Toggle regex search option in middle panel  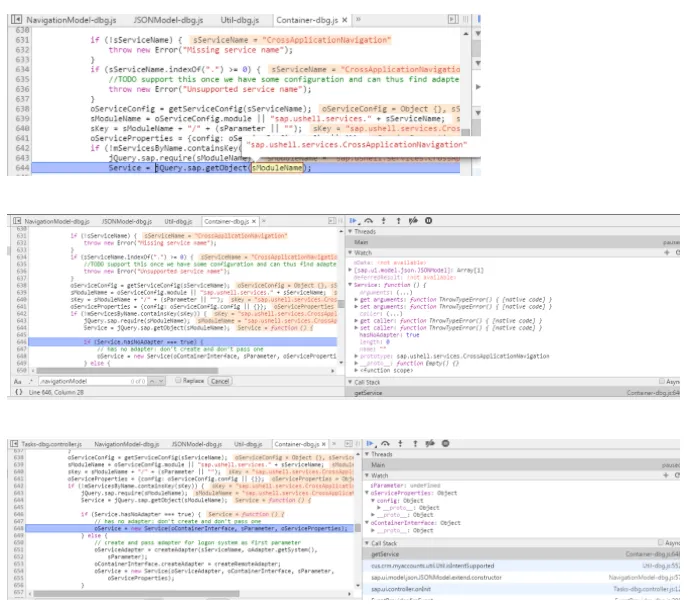pyautogui.click(x=31, y=381)
